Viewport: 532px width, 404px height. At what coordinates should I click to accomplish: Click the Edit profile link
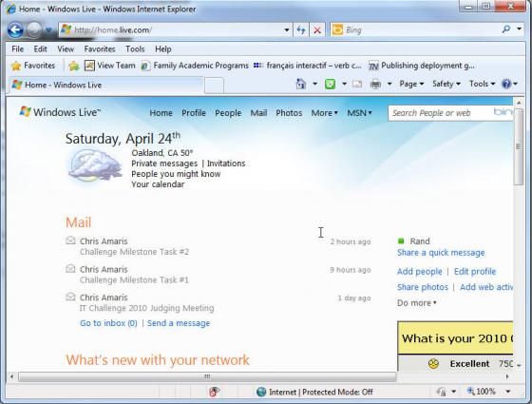point(475,272)
